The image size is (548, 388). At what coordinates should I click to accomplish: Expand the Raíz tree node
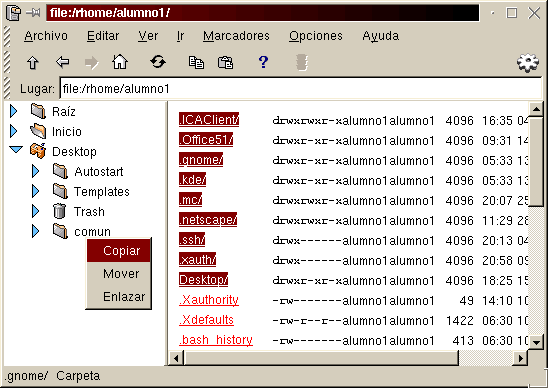(x=14, y=111)
